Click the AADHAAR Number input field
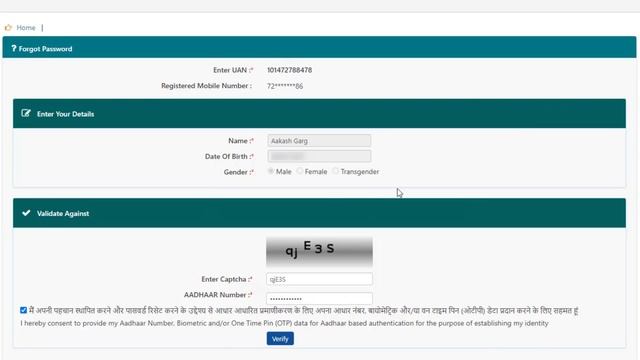The height and width of the screenshot is (360, 640). point(319,298)
